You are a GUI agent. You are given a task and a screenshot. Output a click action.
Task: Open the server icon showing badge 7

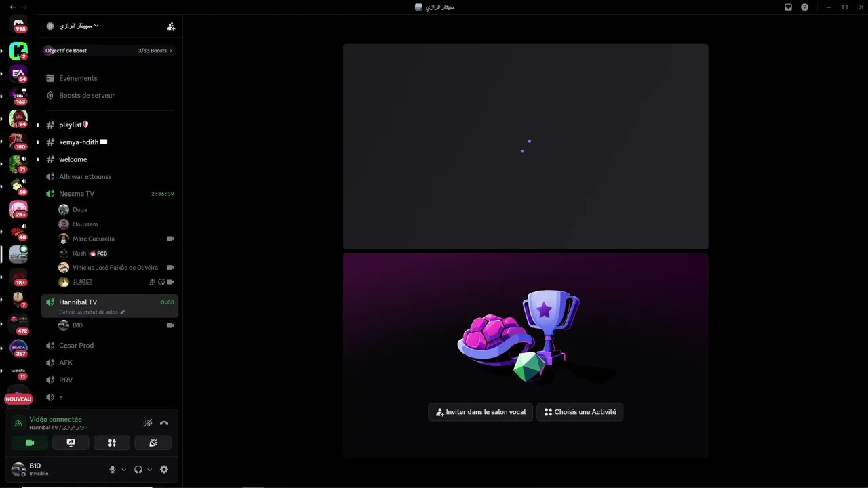point(18,299)
